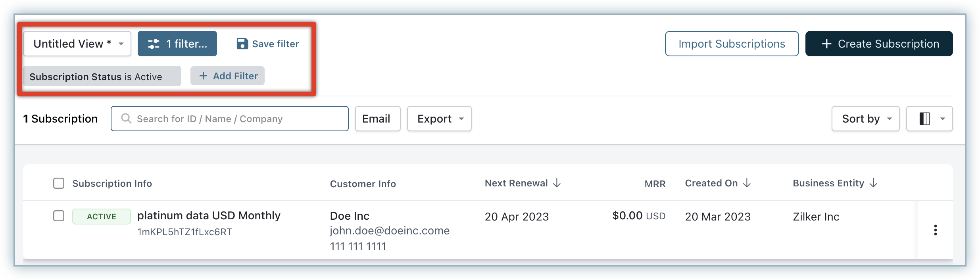Open the platinum data USD Monthly subscription
The image size is (980, 280).
(209, 215)
